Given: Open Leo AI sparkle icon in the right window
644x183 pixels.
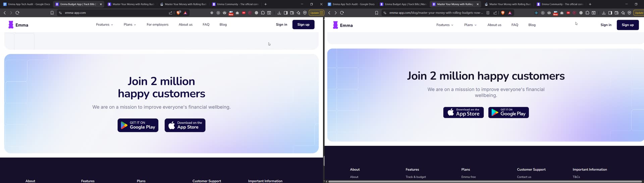Looking at the screenshot, I should (x=623, y=13).
